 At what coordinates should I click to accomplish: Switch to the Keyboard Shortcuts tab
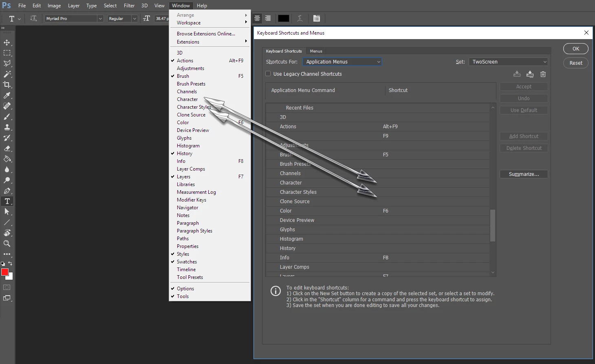pos(284,51)
